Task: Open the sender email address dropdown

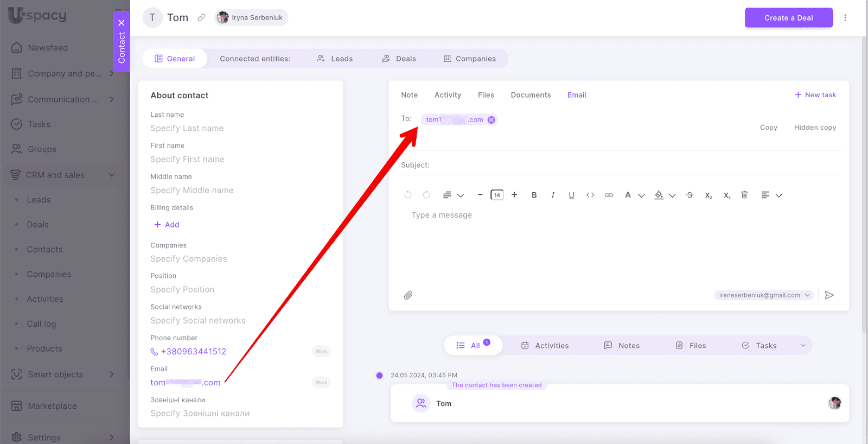Action: (764, 295)
